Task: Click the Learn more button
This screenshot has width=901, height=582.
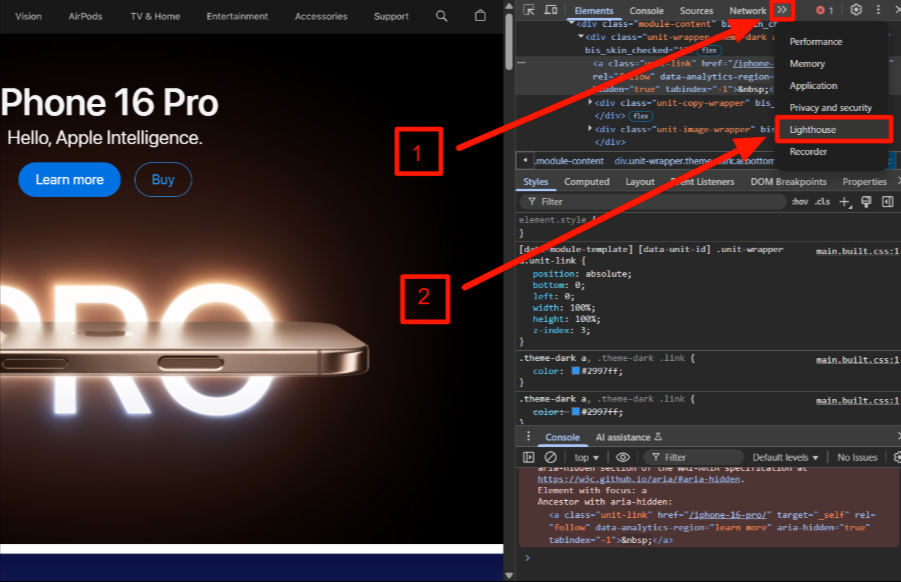Action: [x=70, y=180]
